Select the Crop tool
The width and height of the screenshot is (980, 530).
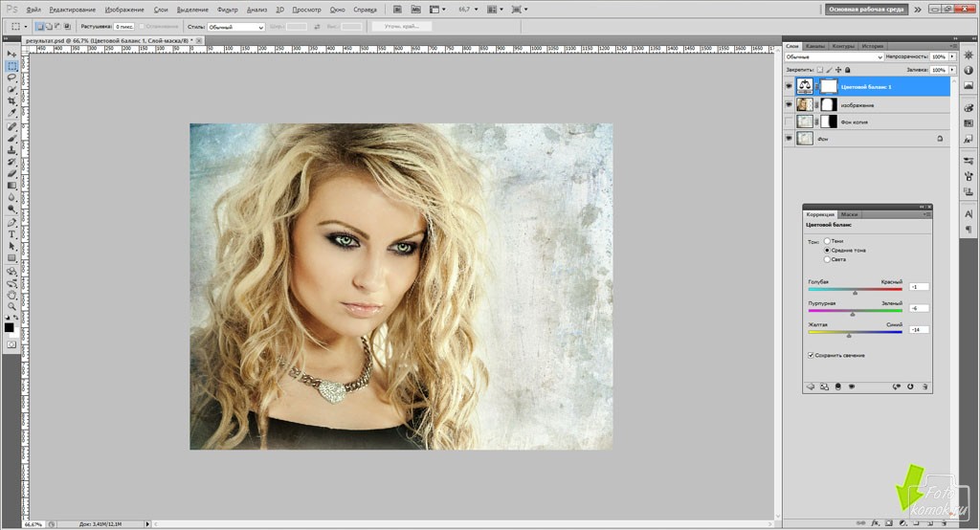pyautogui.click(x=11, y=100)
